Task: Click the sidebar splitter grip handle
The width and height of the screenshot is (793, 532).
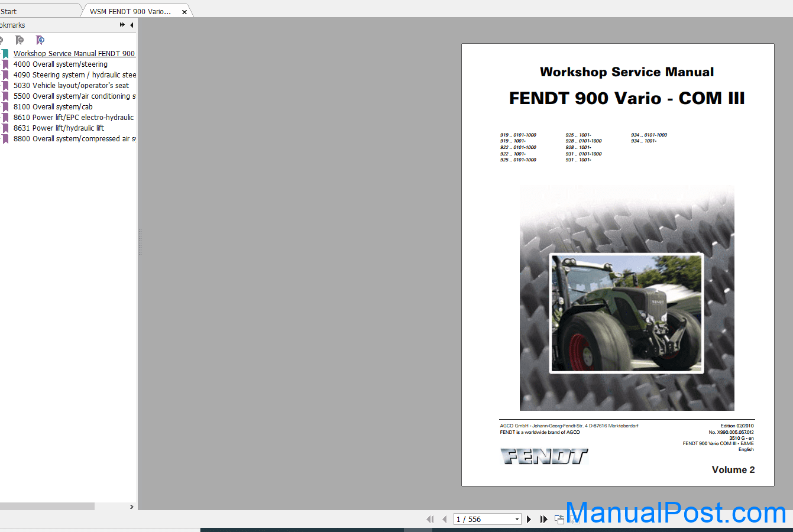Action: pos(140,242)
